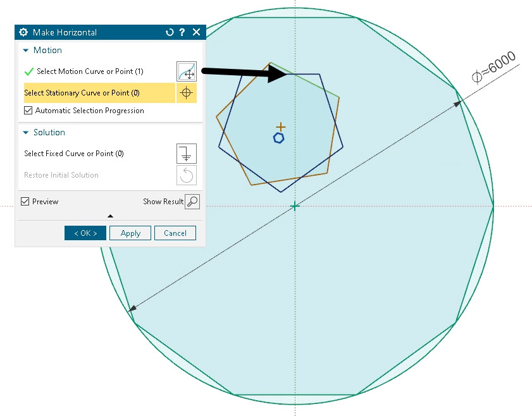
Task: Open the dialog settings gear icon
Action: pos(24,32)
